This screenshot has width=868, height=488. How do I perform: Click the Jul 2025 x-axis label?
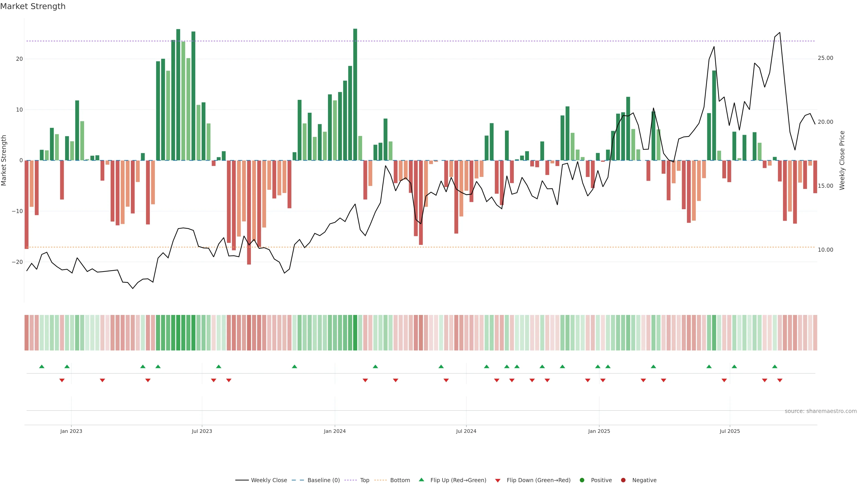729,431
